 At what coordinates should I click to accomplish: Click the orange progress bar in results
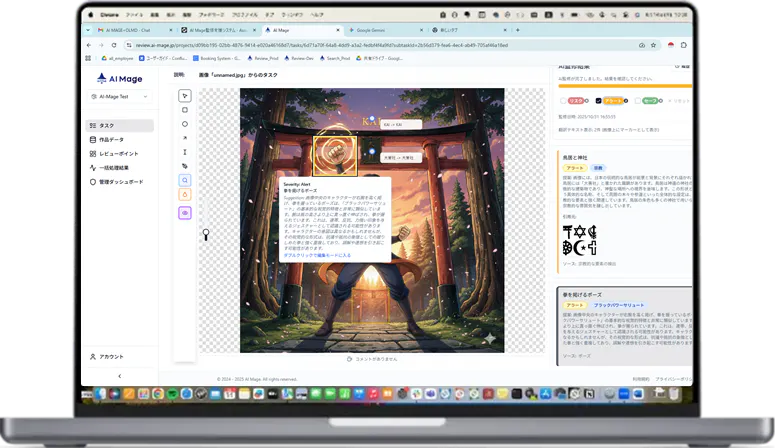(x=625, y=86)
